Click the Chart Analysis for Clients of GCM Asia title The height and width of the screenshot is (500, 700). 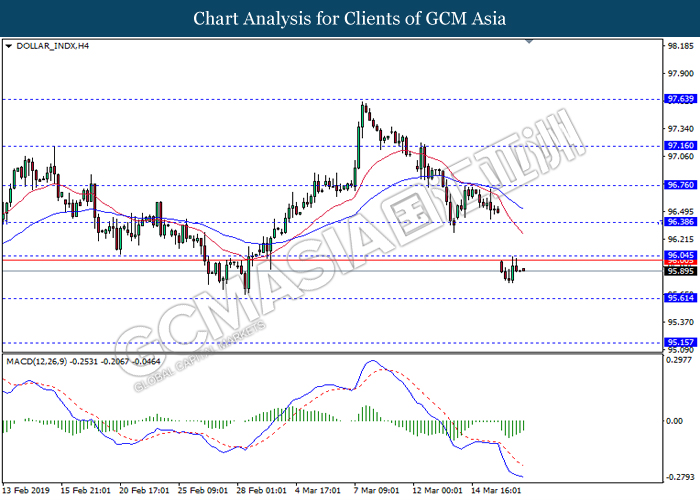[x=350, y=19]
